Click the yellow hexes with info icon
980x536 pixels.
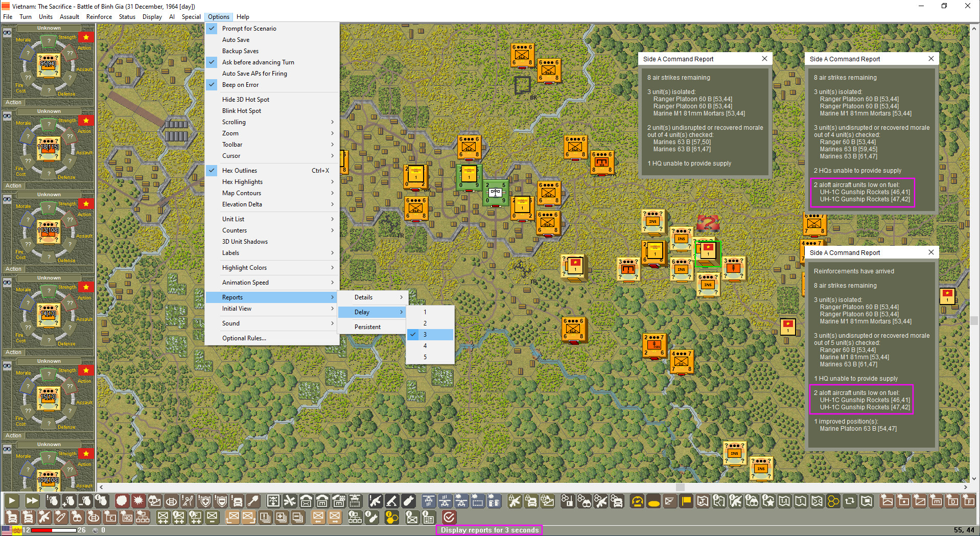click(392, 518)
